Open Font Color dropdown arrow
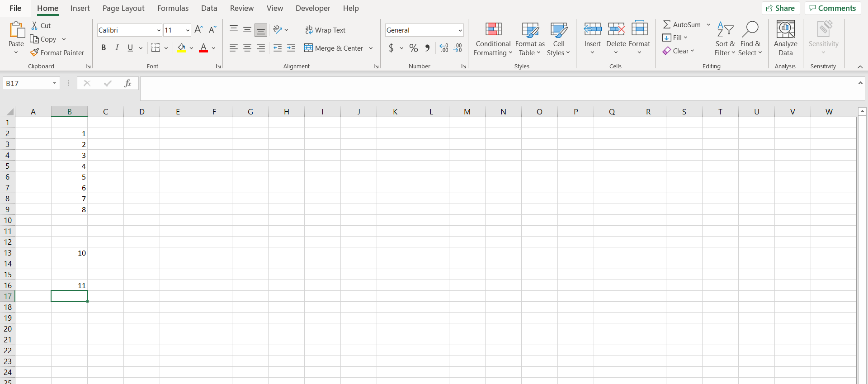868x384 pixels. pyautogui.click(x=214, y=48)
